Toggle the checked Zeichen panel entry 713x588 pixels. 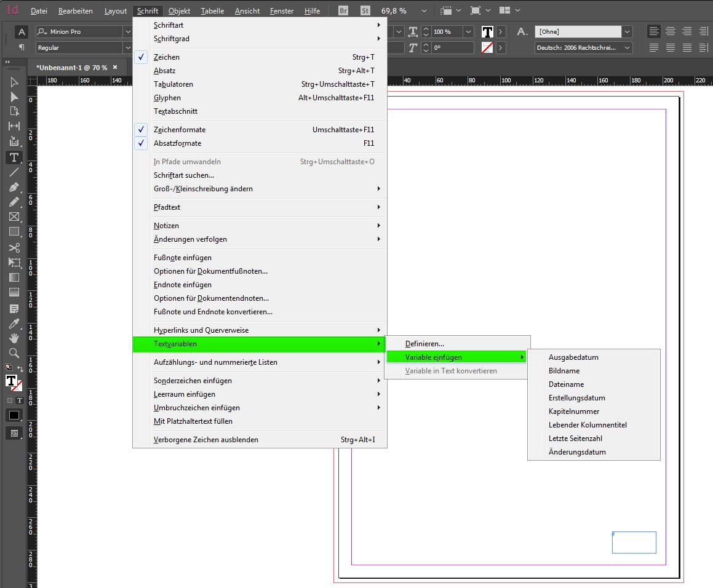260,57
